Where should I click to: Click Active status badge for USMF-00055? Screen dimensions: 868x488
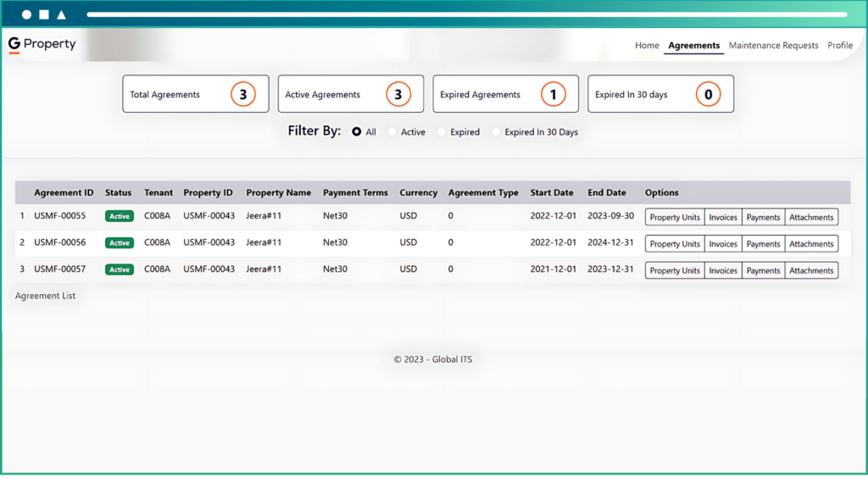[x=120, y=216]
